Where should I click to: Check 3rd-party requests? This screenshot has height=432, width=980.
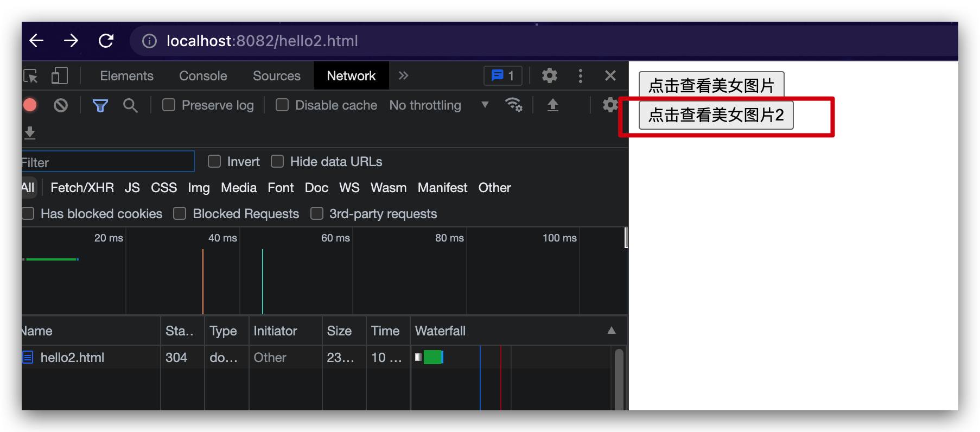pos(317,213)
